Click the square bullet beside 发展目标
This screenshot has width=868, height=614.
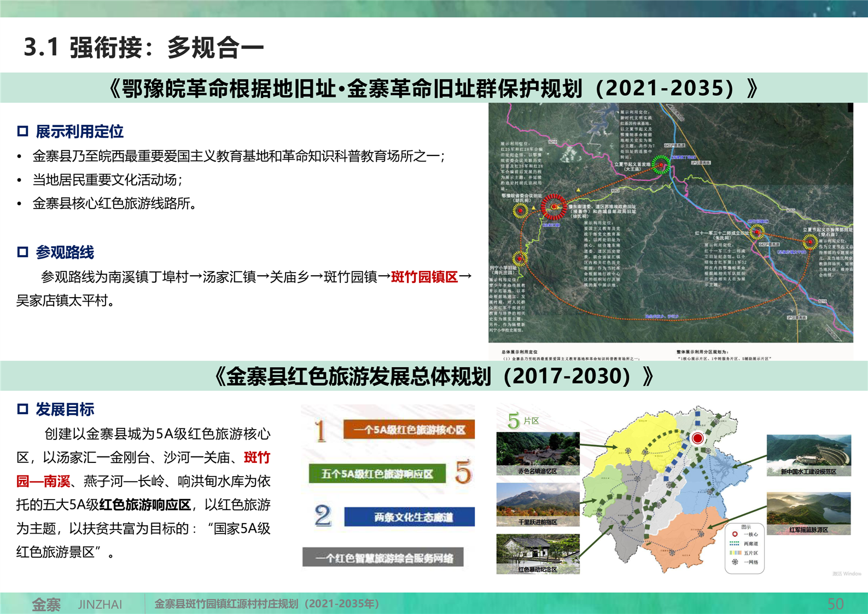pos(22,409)
